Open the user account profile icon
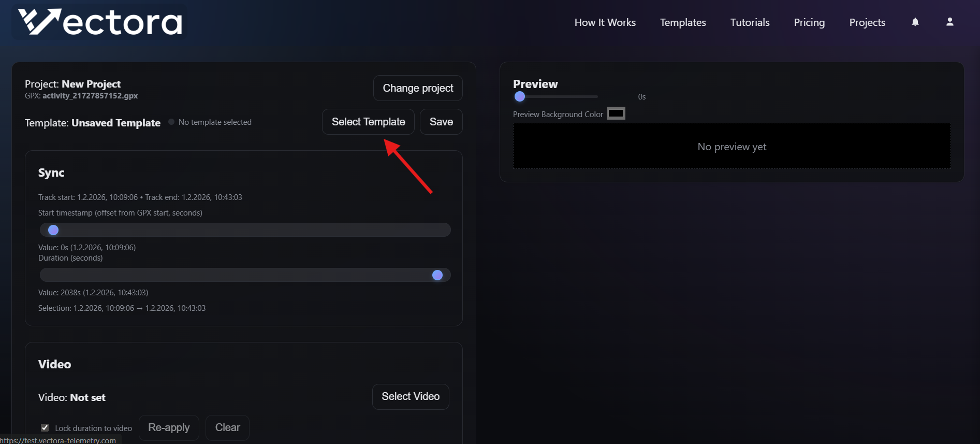The image size is (980, 444). [x=949, y=22]
